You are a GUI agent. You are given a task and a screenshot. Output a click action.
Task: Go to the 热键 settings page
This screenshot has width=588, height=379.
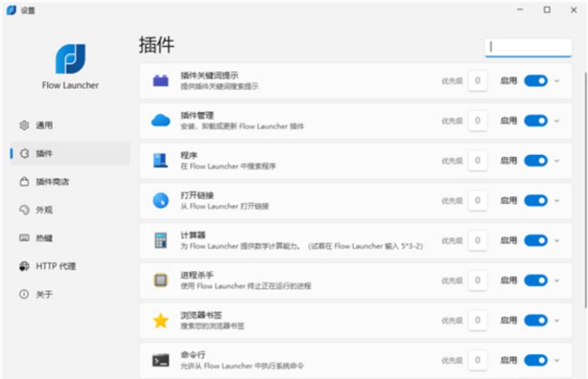44,238
